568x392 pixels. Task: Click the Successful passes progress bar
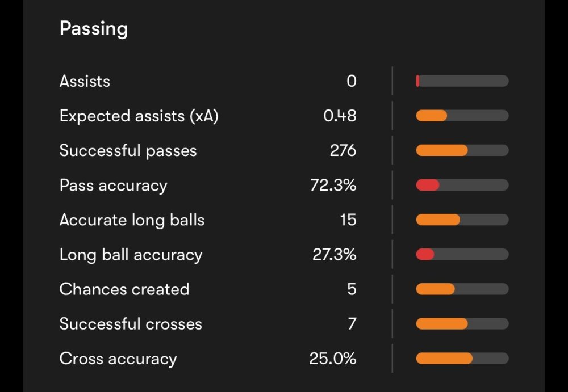462,150
